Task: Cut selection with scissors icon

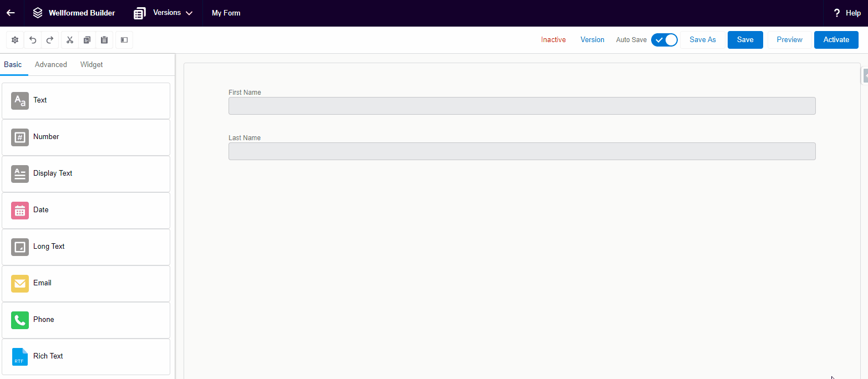Action: 69,40
